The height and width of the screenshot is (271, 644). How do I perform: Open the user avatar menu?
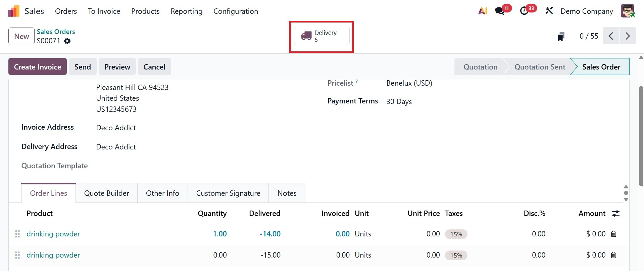click(x=627, y=11)
